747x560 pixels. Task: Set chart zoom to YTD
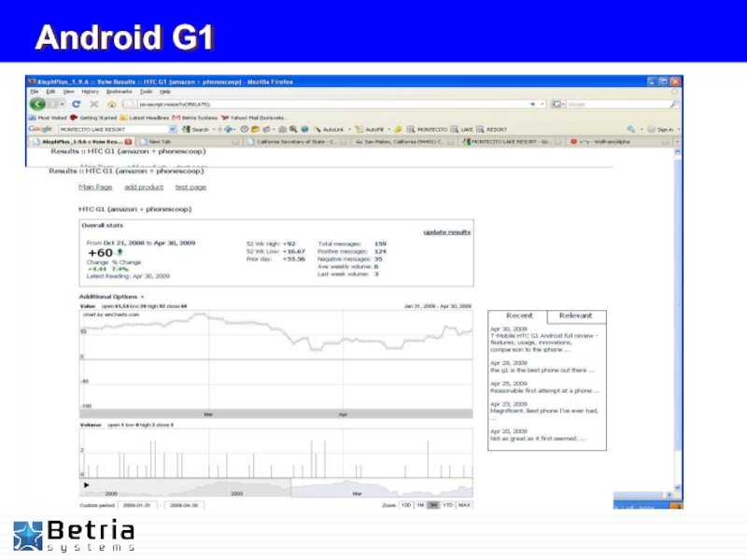[x=448, y=505]
